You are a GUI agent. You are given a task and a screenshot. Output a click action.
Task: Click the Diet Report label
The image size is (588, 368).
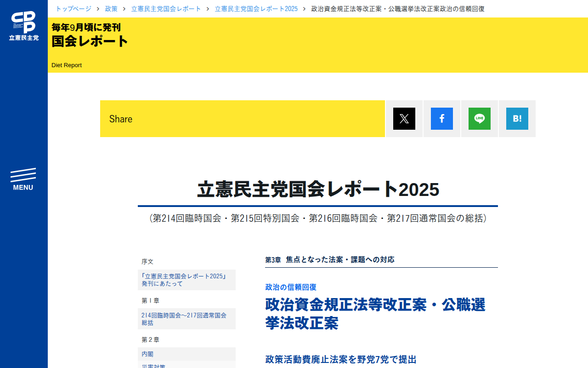click(67, 65)
